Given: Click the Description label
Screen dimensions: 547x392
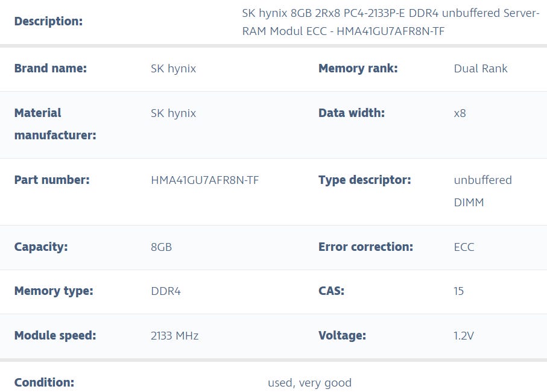Looking at the screenshot, I should pyautogui.click(x=48, y=22).
